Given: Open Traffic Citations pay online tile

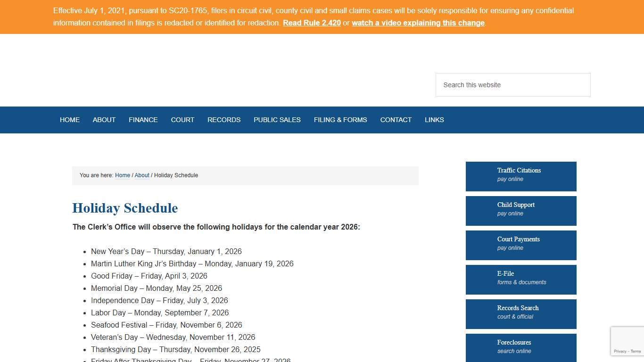Looking at the screenshot, I should coord(521,176).
